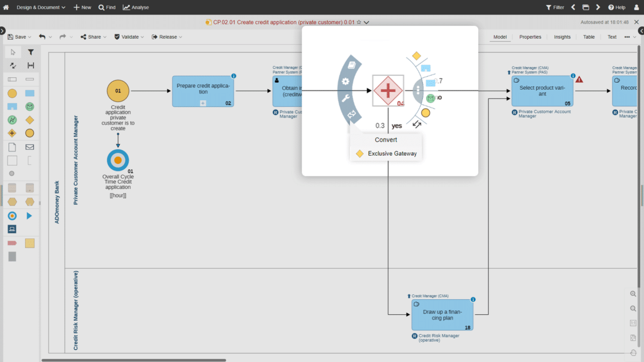Select the blue play triangle palette icon
Image resolution: width=644 pixels, height=362 pixels.
30,215
